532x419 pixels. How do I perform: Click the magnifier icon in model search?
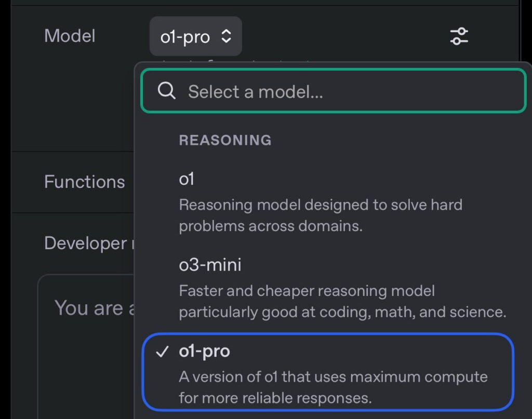tap(166, 91)
